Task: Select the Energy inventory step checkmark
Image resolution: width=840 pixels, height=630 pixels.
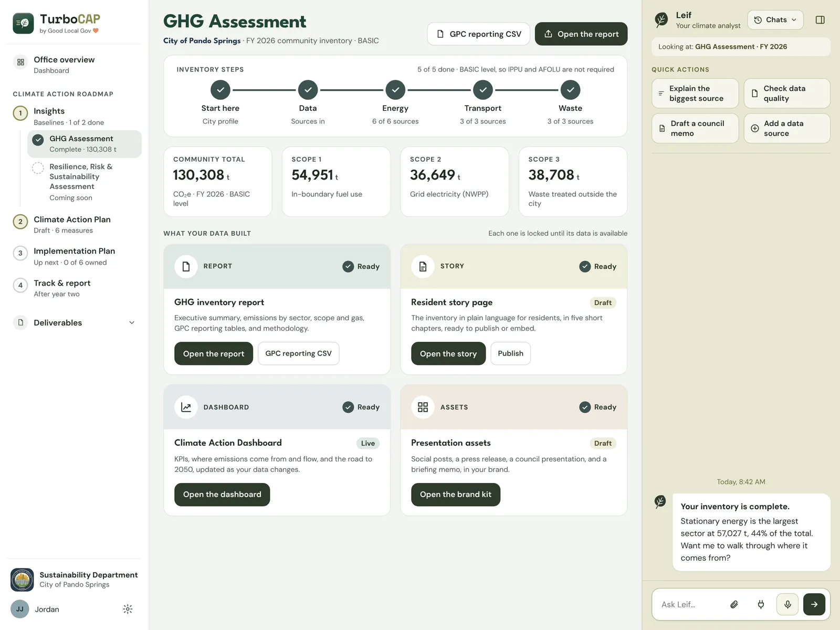Action: pos(395,90)
